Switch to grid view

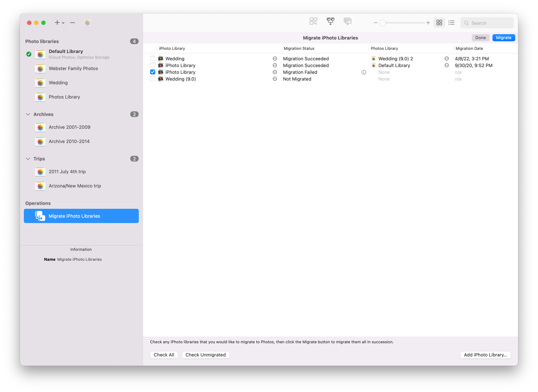(439, 23)
